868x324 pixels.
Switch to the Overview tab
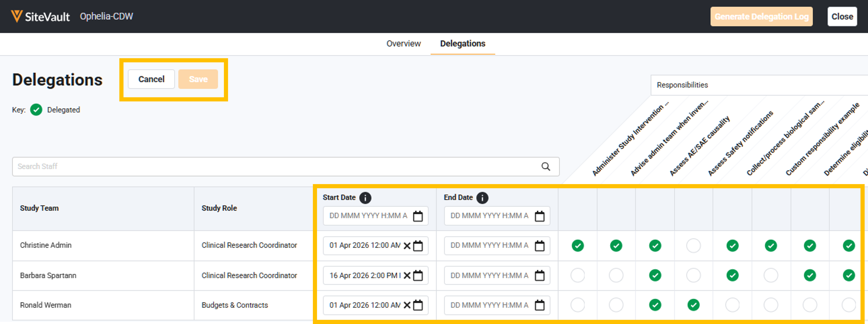(x=403, y=44)
